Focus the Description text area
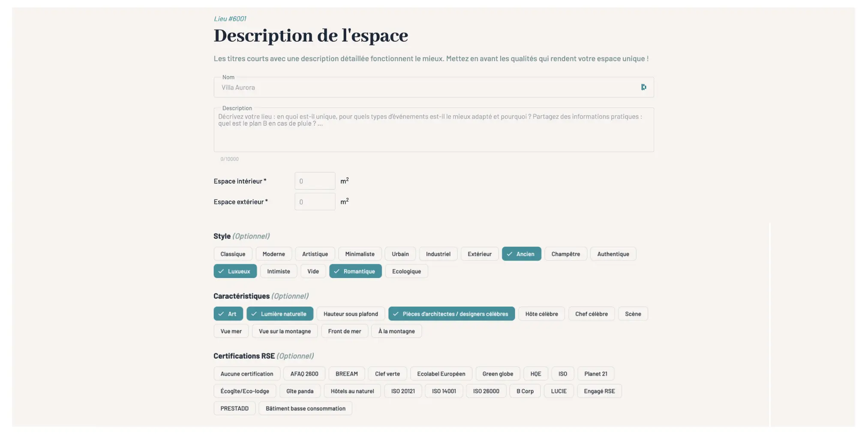The height and width of the screenshot is (434, 868). pyautogui.click(x=433, y=133)
